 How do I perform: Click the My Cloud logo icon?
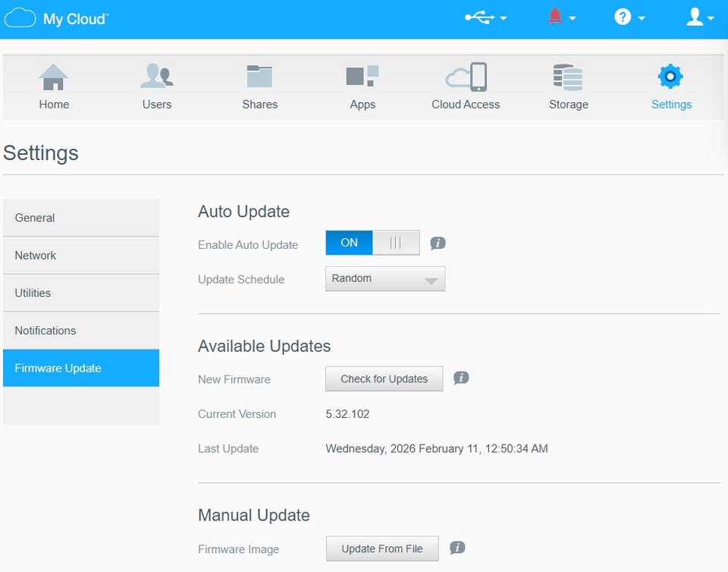coord(20,18)
